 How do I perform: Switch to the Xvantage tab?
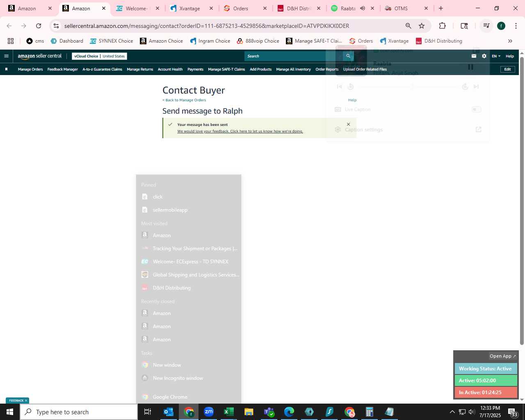[x=192, y=8]
